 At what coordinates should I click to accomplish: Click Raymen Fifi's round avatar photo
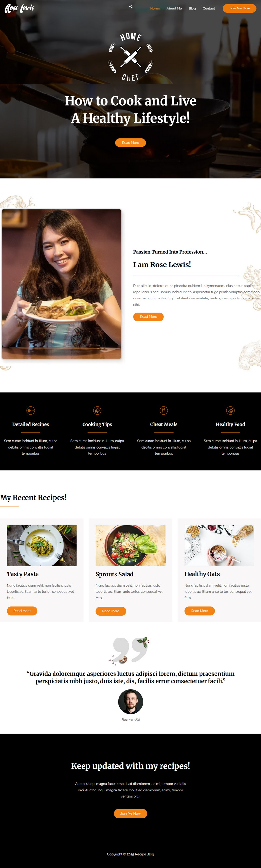(130, 702)
